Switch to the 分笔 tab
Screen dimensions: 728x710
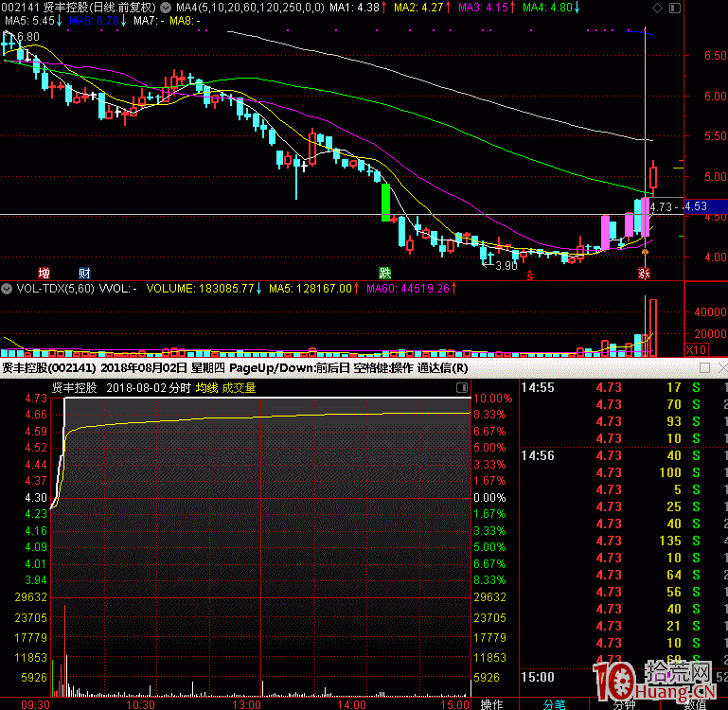pyautogui.click(x=554, y=703)
